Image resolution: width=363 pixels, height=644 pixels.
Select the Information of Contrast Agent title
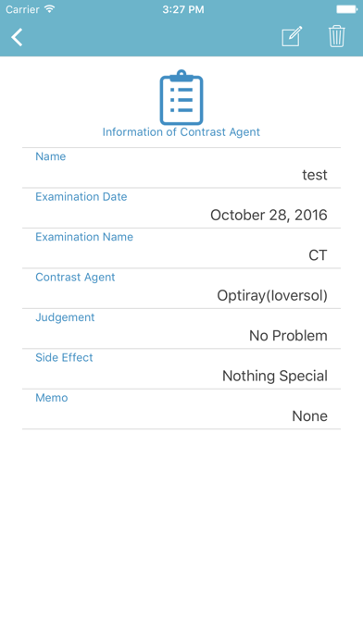tap(181, 132)
